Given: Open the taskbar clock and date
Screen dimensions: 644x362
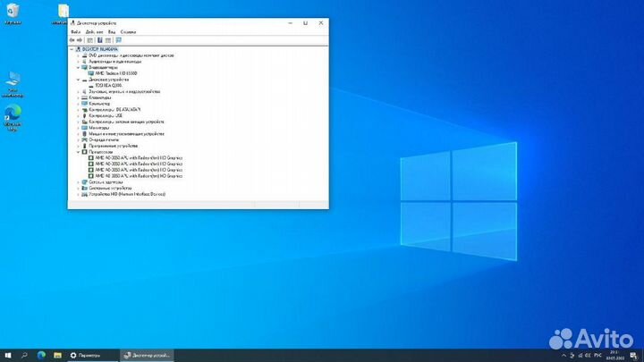Looking at the screenshot, I should pos(614,356).
